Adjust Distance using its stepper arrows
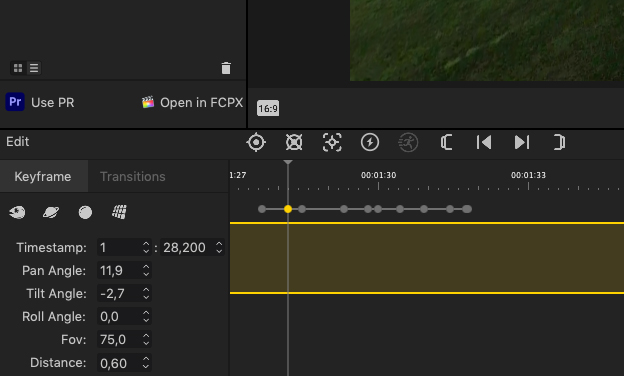Screen dimensions: 624x376 point(146,363)
